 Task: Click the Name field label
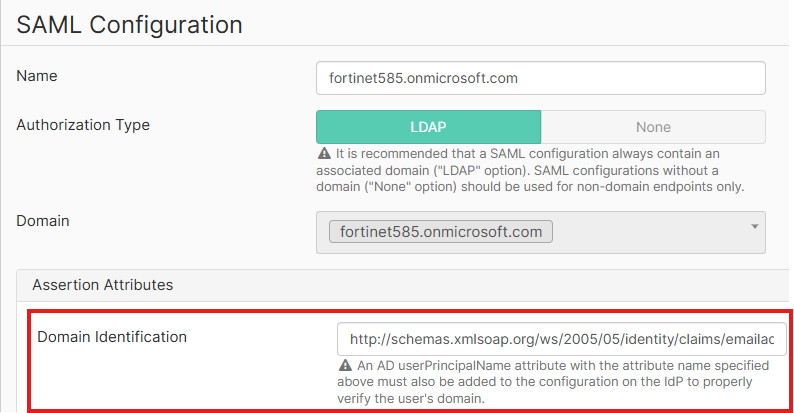tap(37, 75)
